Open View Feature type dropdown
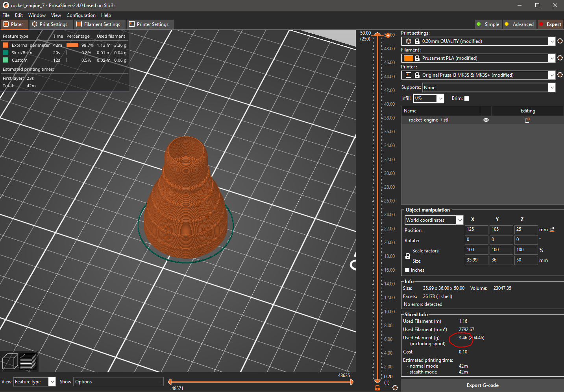The height and width of the screenshot is (392, 564). click(x=35, y=382)
